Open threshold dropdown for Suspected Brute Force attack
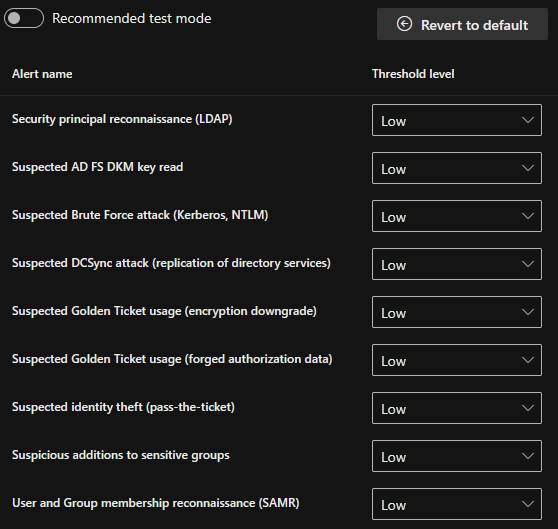This screenshot has height=529, width=558. click(457, 216)
